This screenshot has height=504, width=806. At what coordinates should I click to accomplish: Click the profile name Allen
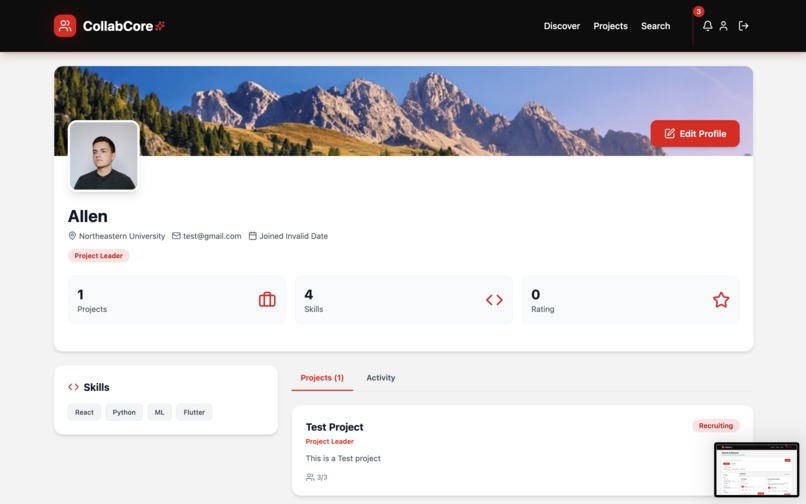click(x=88, y=216)
